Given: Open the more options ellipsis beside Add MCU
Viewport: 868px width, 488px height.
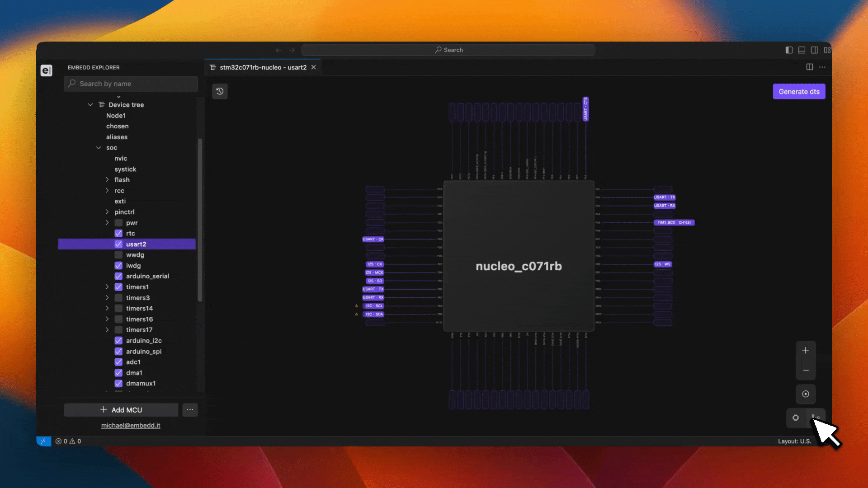Looking at the screenshot, I should click(190, 410).
